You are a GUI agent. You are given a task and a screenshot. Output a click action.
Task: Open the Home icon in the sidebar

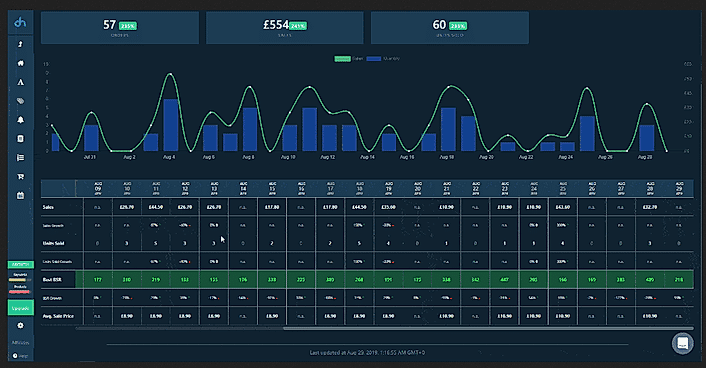20,63
